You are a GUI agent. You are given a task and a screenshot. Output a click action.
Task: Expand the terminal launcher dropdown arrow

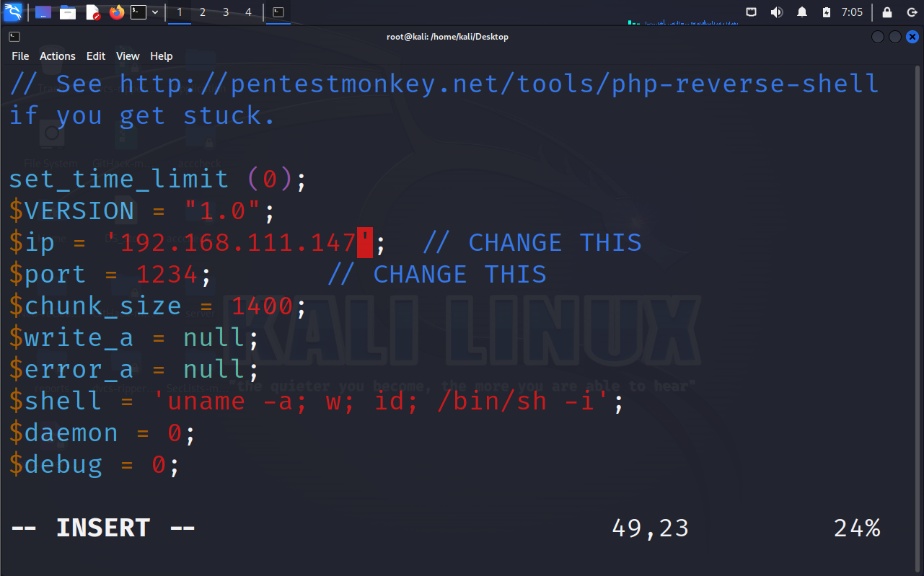[x=155, y=12]
